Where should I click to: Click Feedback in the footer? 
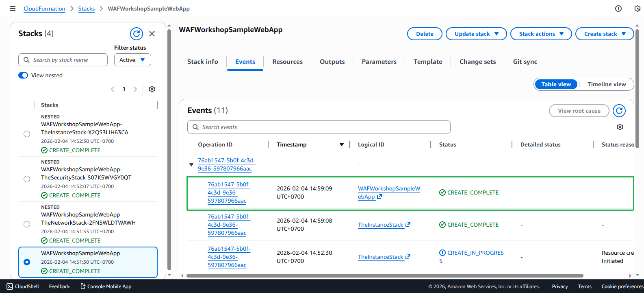click(59, 286)
